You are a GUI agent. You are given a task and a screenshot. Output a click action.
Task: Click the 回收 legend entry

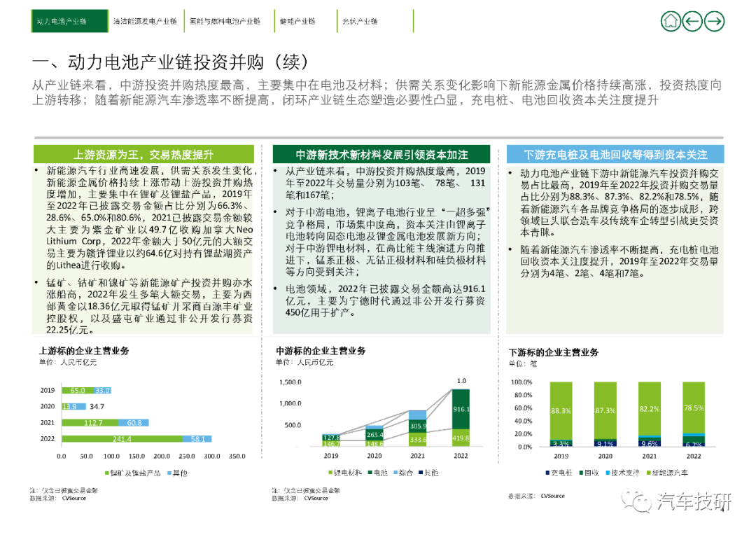pyautogui.click(x=589, y=473)
